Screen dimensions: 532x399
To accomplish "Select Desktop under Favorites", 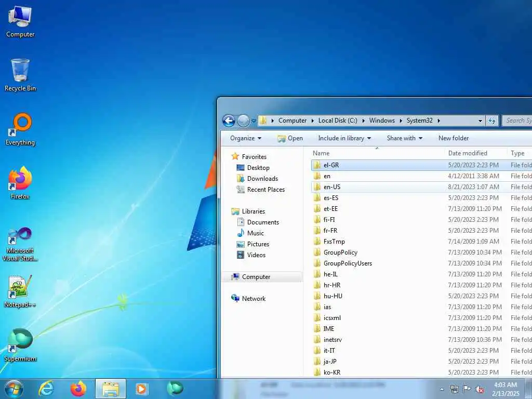I will 258,168.
